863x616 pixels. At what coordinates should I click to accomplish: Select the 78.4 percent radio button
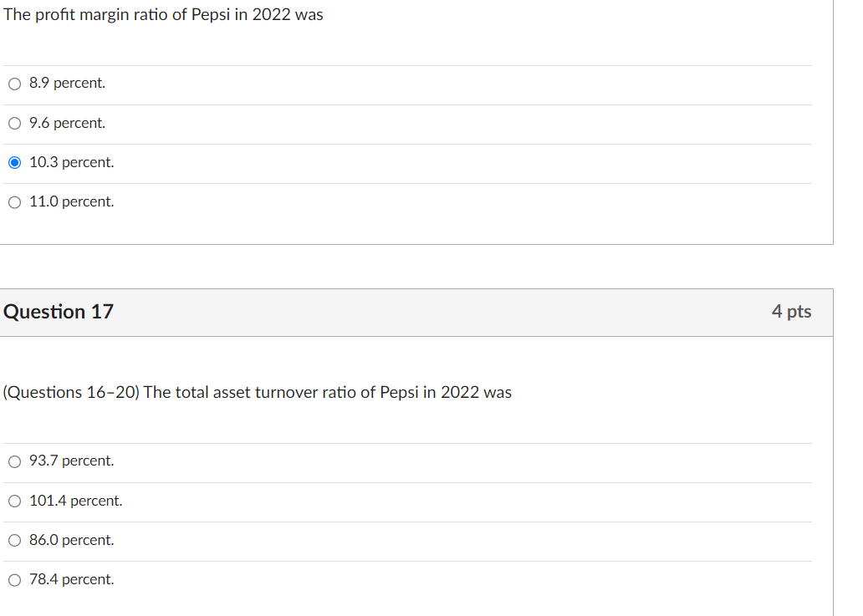tap(14, 579)
